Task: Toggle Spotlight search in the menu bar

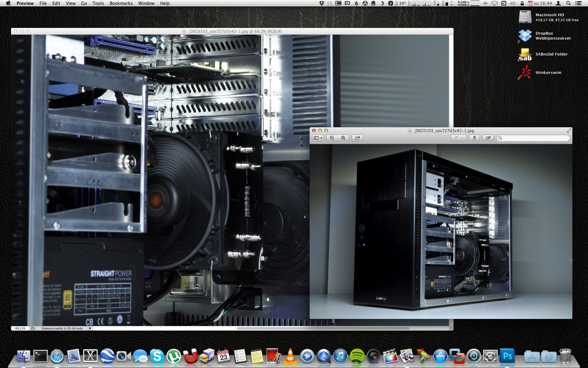Action: pyautogui.click(x=568, y=3)
